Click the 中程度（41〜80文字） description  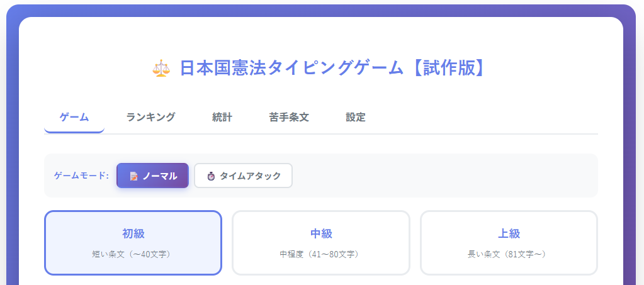tap(321, 255)
